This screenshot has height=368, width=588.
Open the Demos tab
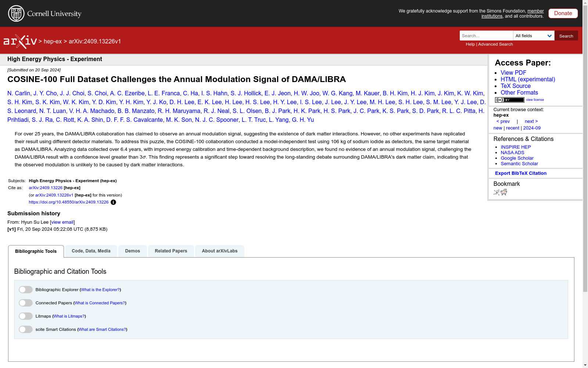point(133,251)
